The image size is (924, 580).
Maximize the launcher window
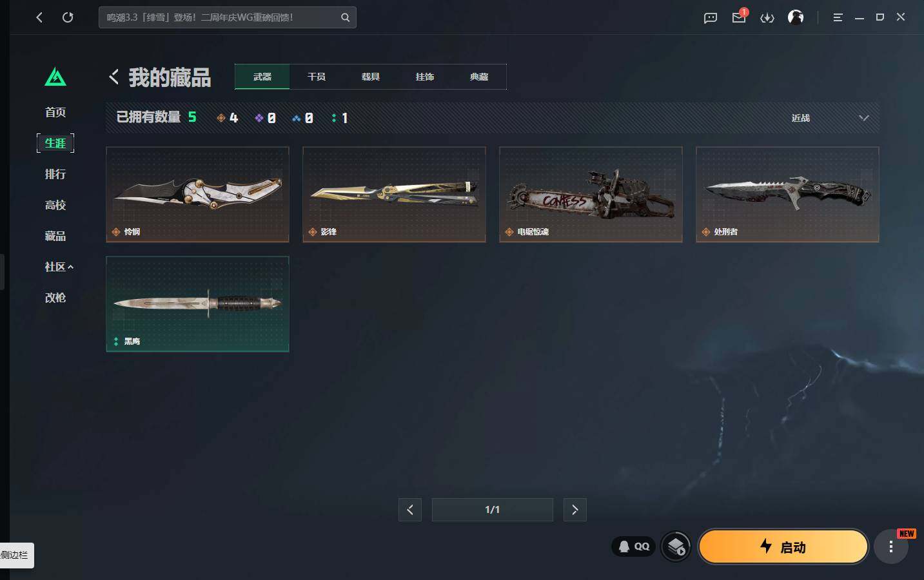coord(880,17)
